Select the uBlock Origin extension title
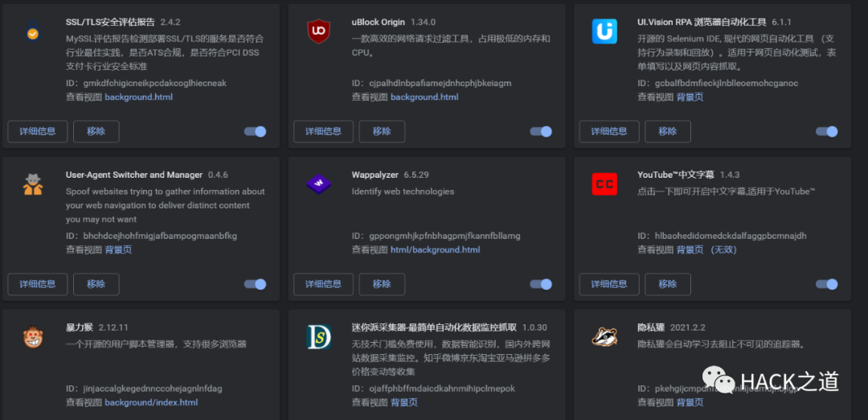The width and height of the screenshot is (868, 420). pos(379,23)
